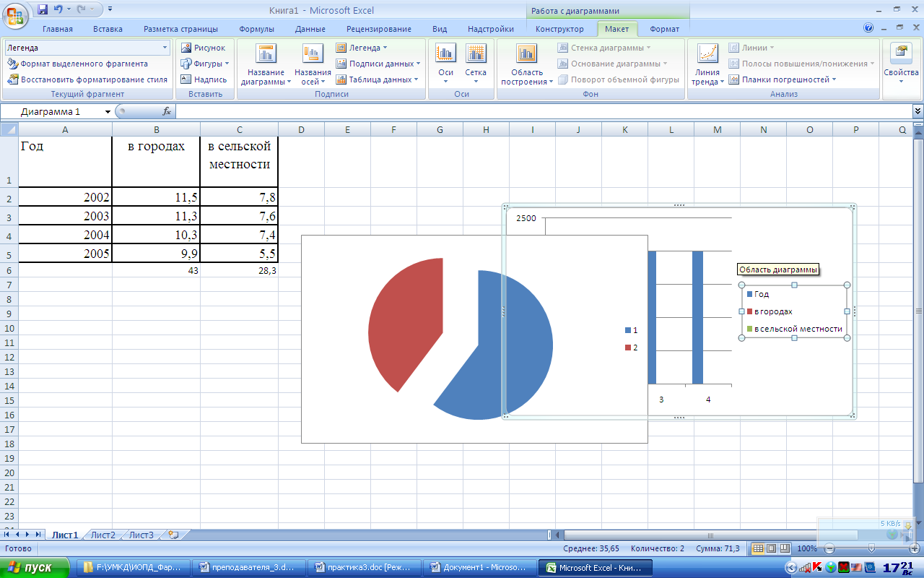
Task: Open the Надстройки tab
Action: (x=491, y=29)
